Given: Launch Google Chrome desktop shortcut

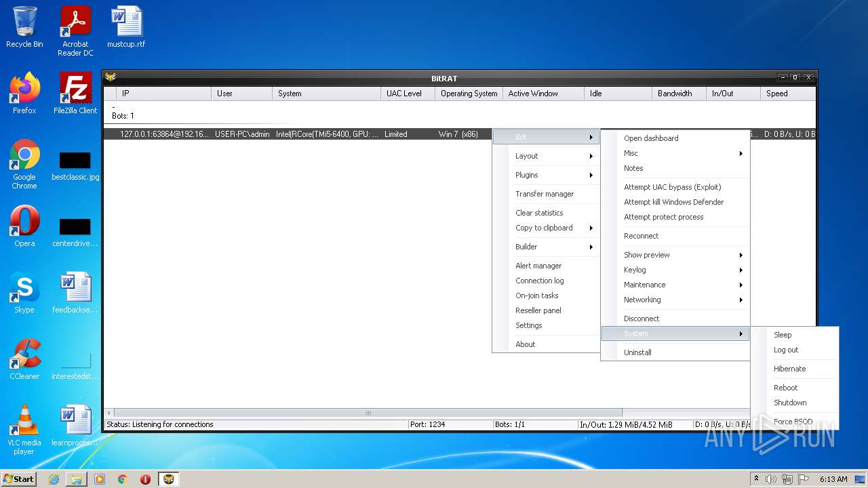Looking at the screenshot, I should [x=24, y=164].
